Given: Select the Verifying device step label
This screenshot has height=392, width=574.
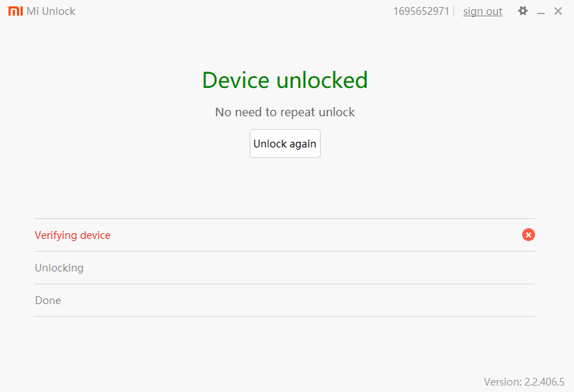Looking at the screenshot, I should pos(72,235).
